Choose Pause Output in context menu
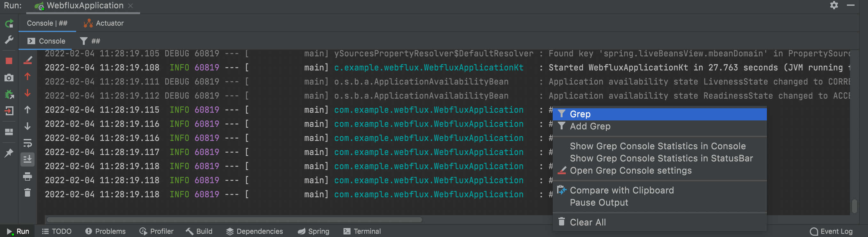Image resolution: width=868 pixels, height=237 pixels. [659, 202]
